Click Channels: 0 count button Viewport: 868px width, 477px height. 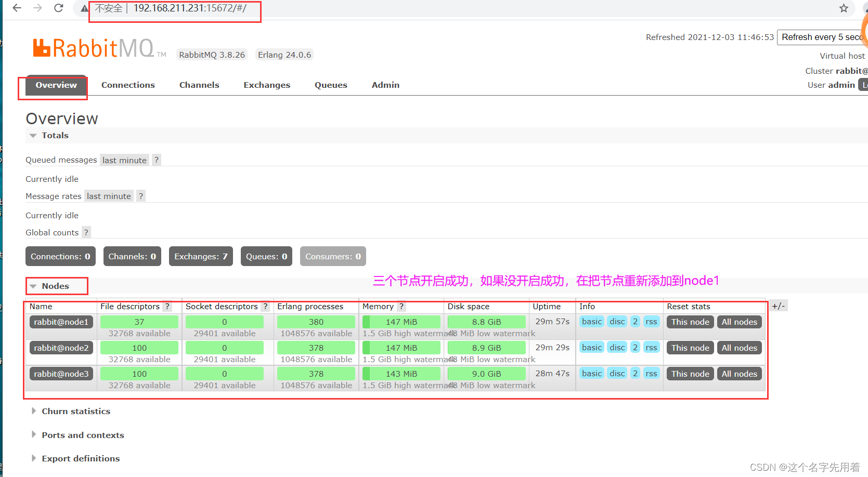click(132, 256)
